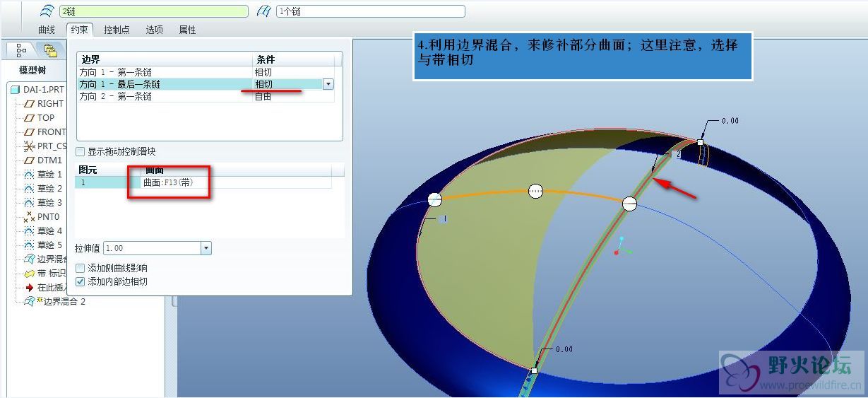Click the PNT0 datum point icon
This screenshot has height=398, width=868.
[x=30, y=217]
